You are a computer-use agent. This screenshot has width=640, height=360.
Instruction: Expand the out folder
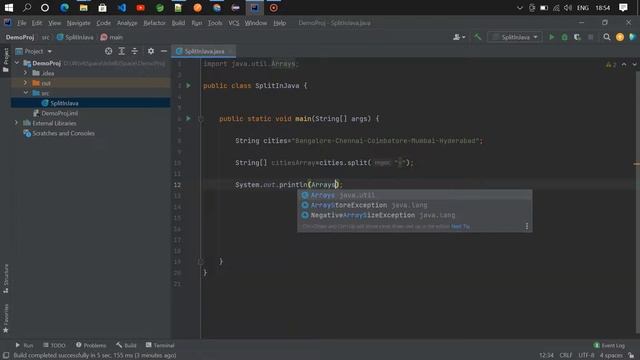point(25,83)
